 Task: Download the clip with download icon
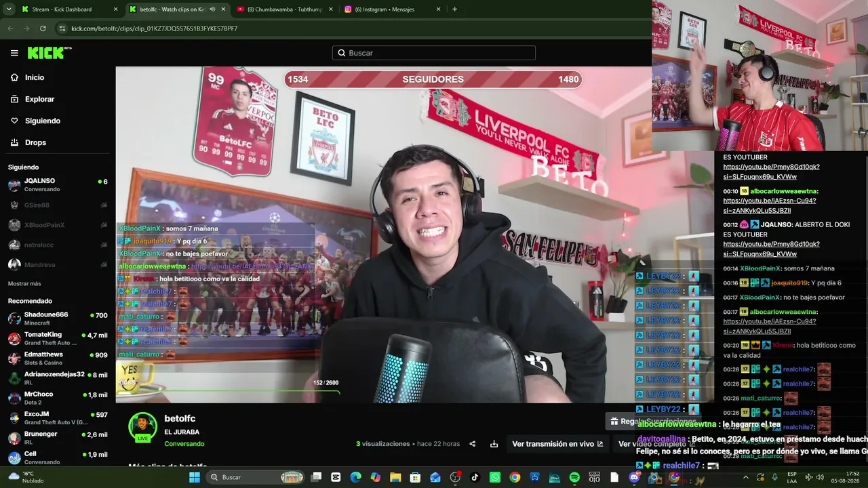click(x=494, y=444)
